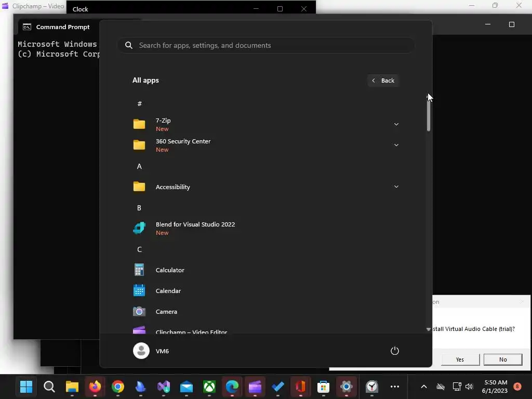The height and width of the screenshot is (399, 532).
Task: Open notification badge showing 8
Action: (517, 387)
